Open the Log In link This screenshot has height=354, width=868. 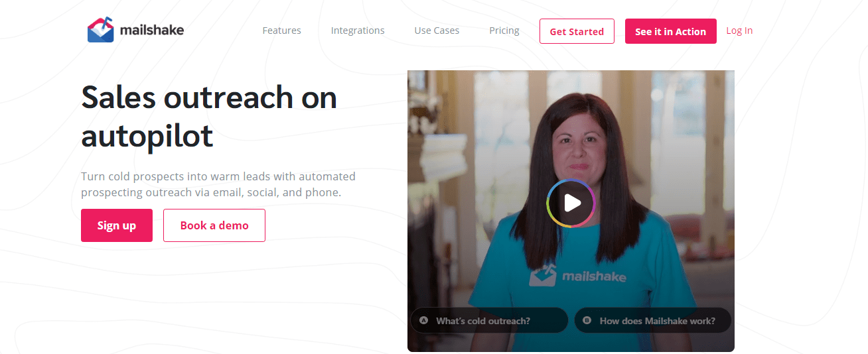point(739,30)
